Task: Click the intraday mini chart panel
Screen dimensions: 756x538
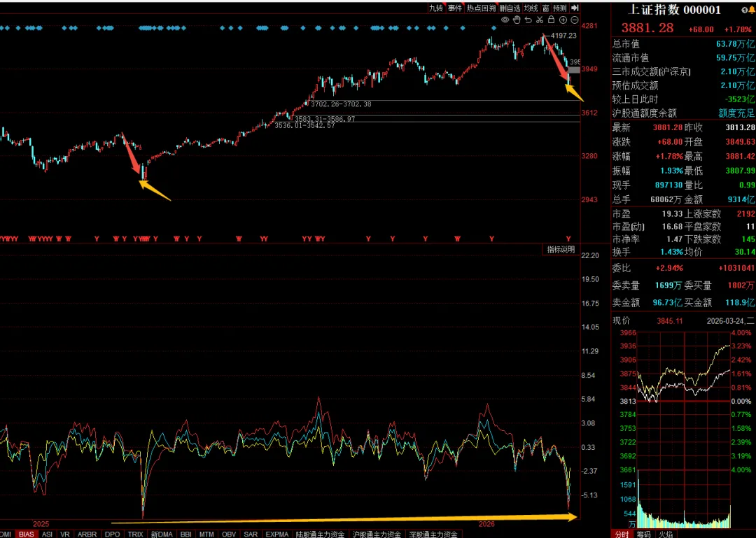Action: pyautogui.click(x=684, y=429)
